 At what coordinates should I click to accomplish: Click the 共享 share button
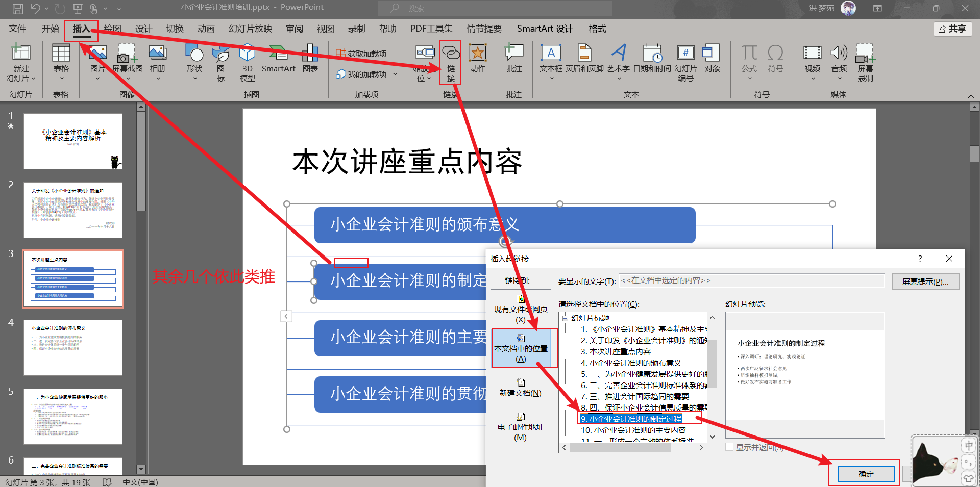[952, 29]
